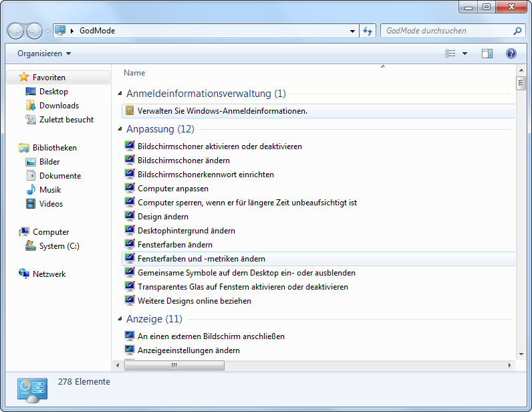Image resolution: width=532 pixels, height=412 pixels.
Task: Select Netzwerk in navigation pane
Action: tap(49, 274)
